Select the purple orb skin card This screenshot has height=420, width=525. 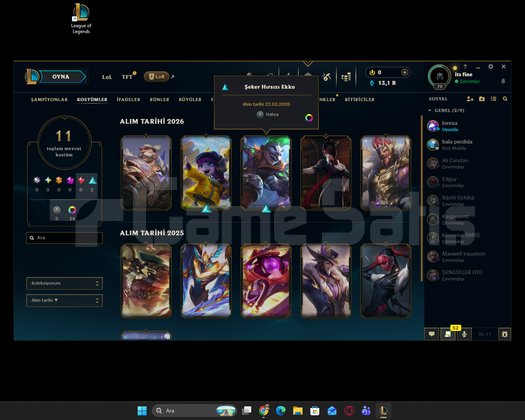click(x=266, y=281)
